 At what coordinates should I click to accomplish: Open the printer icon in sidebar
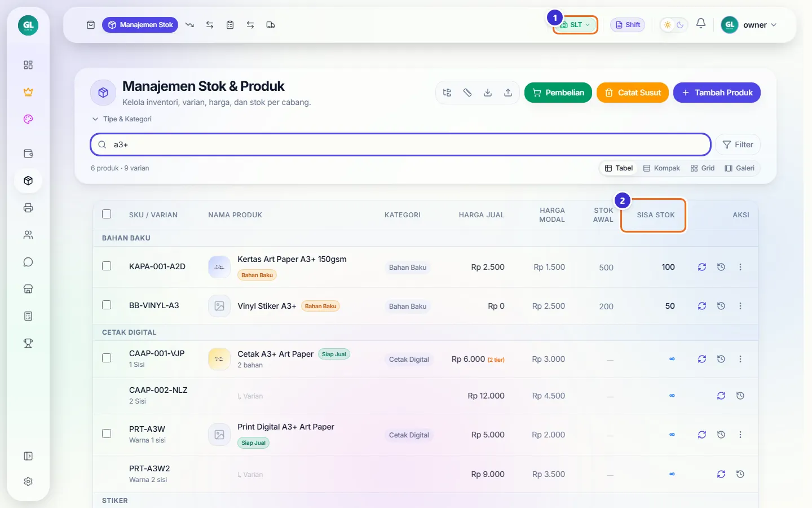pyautogui.click(x=28, y=208)
